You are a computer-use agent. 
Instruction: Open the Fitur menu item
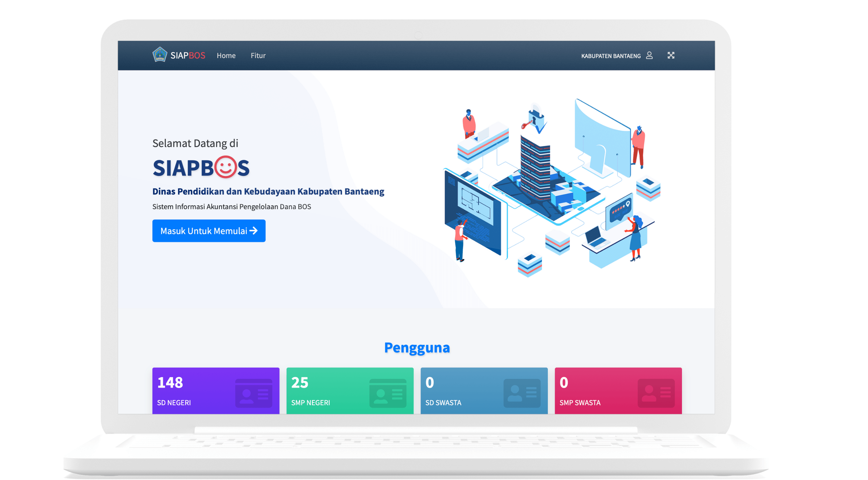(258, 55)
